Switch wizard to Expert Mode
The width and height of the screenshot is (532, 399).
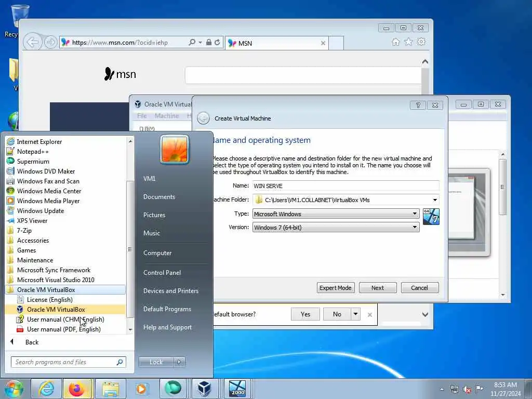click(336, 288)
